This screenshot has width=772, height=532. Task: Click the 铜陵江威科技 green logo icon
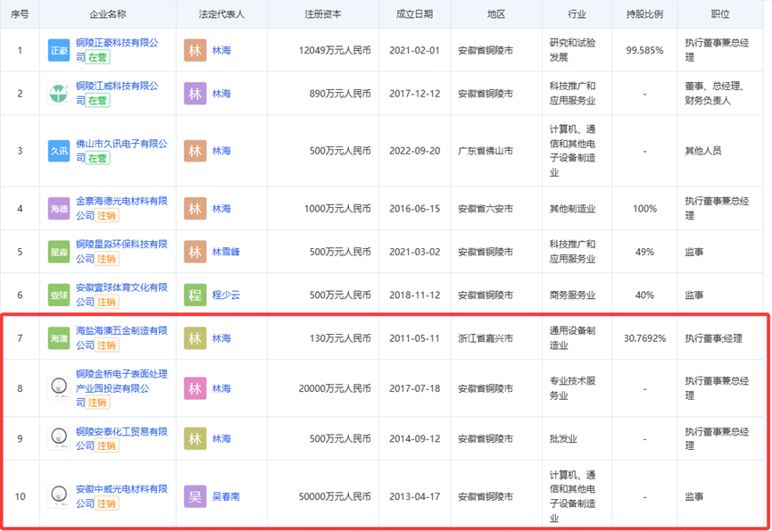click(x=59, y=94)
